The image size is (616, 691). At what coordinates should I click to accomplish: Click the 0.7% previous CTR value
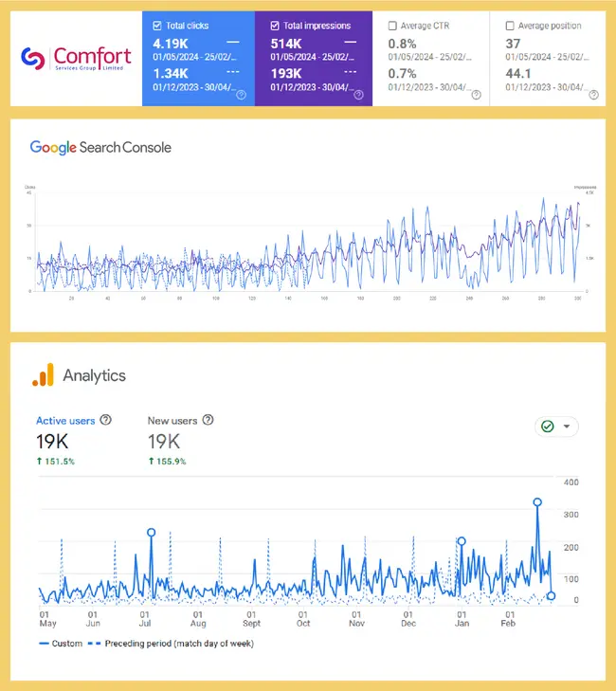pyautogui.click(x=402, y=73)
